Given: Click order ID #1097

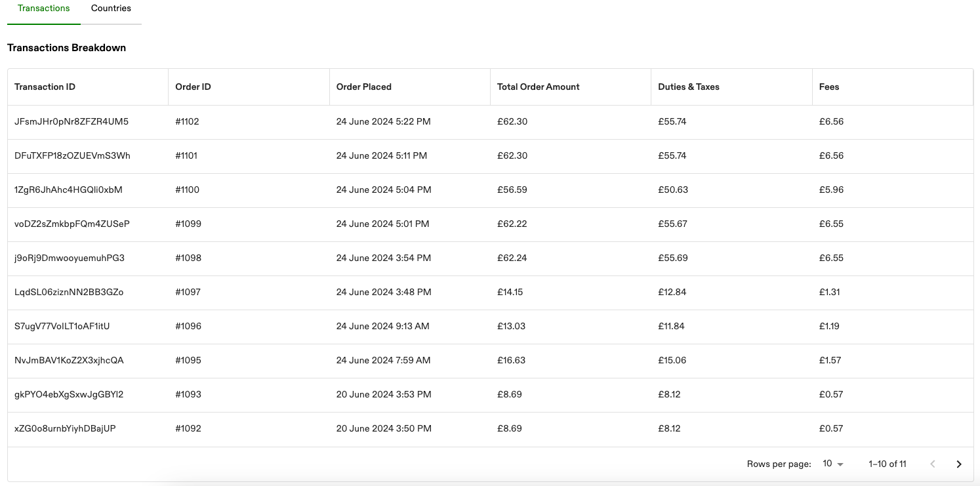Looking at the screenshot, I should point(188,292).
